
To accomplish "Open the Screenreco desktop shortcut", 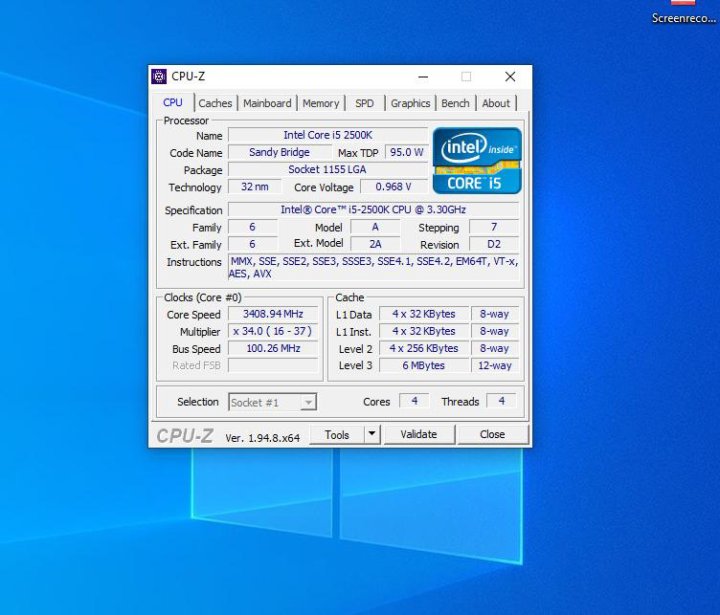I will click(683, 12).
